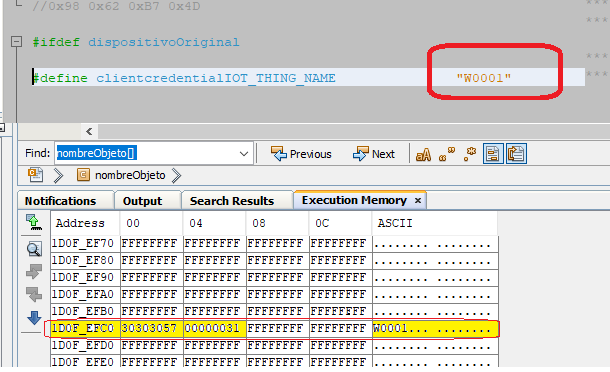This screenshot has height=372, width=610.
Task: Switch to the Output tab
Action: coord(142,201)
